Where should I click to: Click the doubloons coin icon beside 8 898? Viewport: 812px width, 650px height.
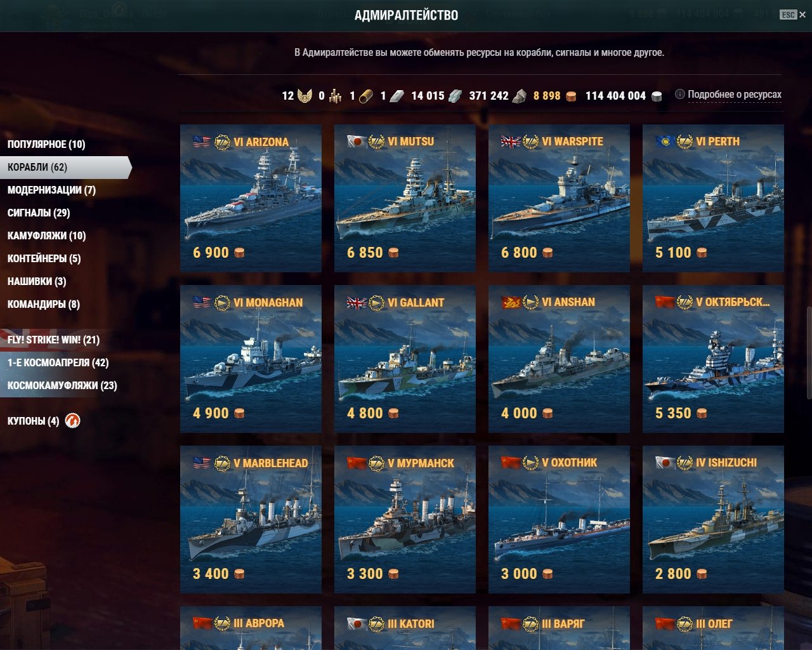[x=571, y=96]
